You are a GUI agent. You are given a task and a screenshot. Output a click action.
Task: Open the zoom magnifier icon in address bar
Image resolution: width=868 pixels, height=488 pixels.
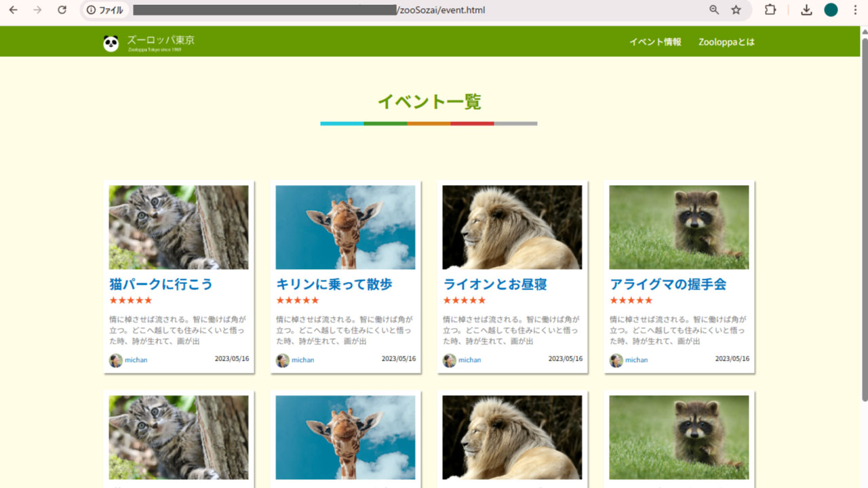tap(714, 10)
